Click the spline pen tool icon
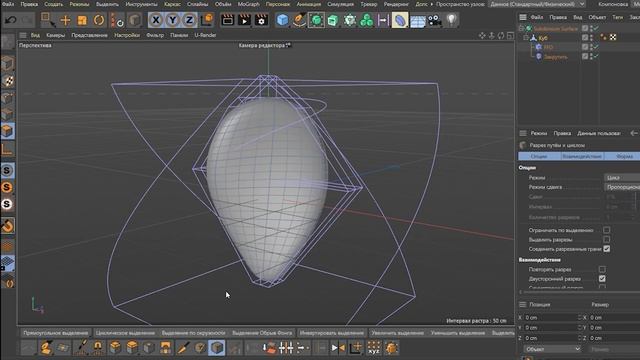The image size is (640, 360). click(299, 20)
